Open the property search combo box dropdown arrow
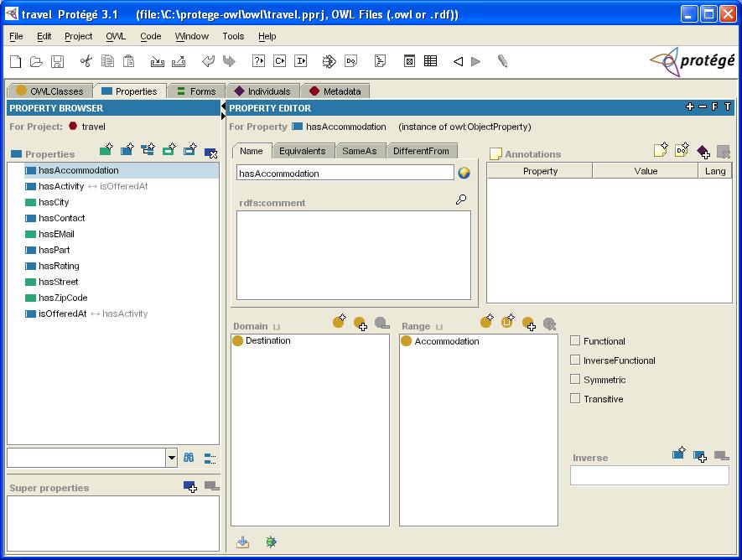Screen dimensions: 742x560 point(171,458)
